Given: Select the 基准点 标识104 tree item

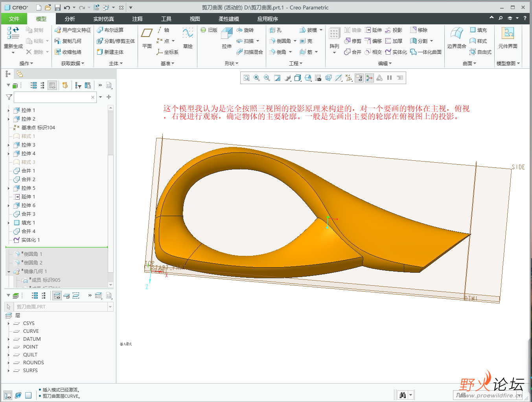Looking at the screenshot, I should point(34,128).
